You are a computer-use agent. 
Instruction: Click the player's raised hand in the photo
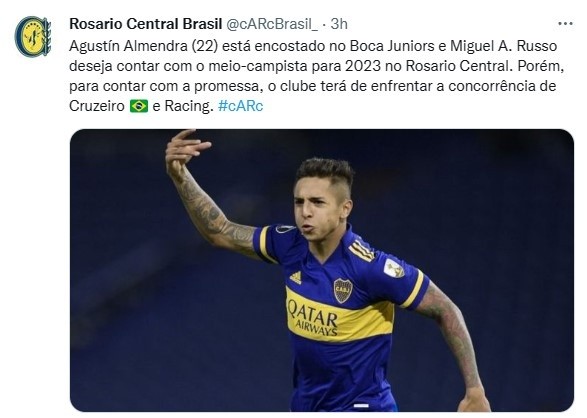(x=185, y=147)
